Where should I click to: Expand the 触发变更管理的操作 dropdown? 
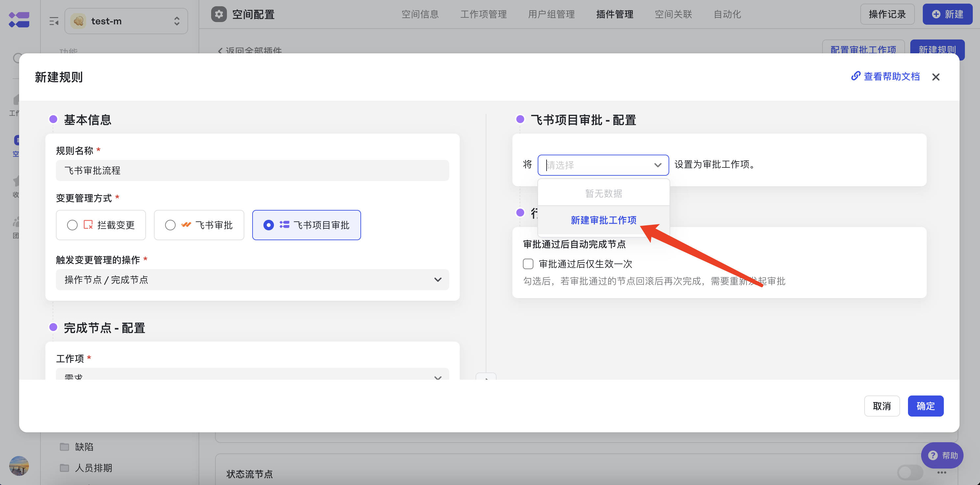[x=252, y=280]
